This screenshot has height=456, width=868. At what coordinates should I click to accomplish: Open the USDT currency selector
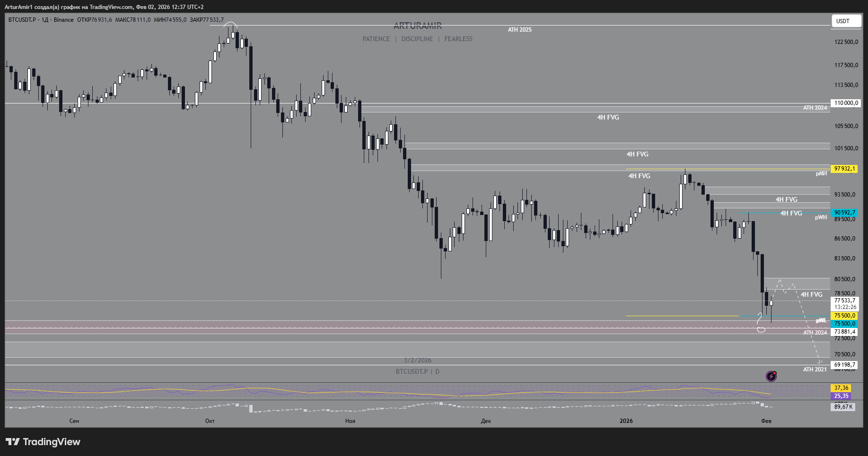point(846,21)
